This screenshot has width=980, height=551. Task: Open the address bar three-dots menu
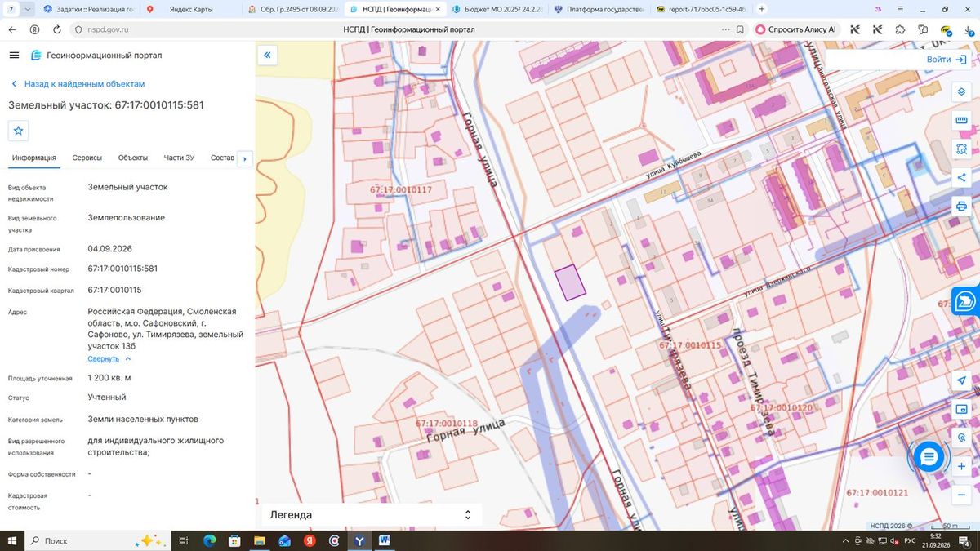click(726, 29)
